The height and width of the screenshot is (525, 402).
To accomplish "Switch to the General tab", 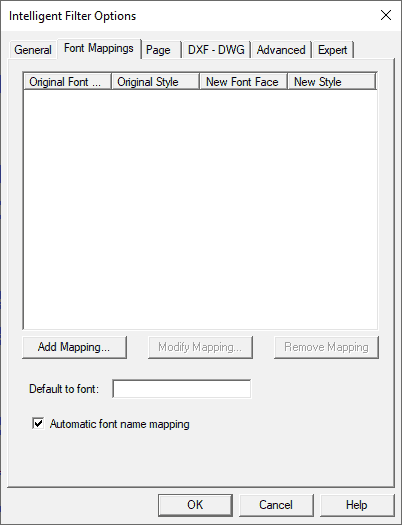I will [x=33, y=50].
